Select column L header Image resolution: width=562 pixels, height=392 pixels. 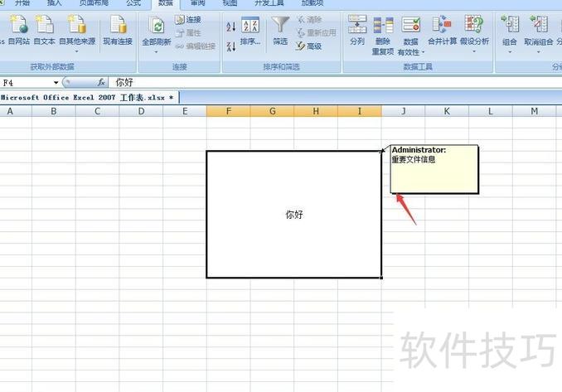pos(491,111)
